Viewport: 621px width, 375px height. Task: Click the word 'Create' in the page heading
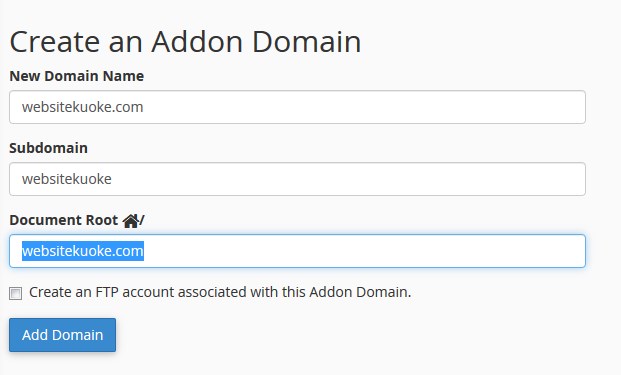coord(54,42)
